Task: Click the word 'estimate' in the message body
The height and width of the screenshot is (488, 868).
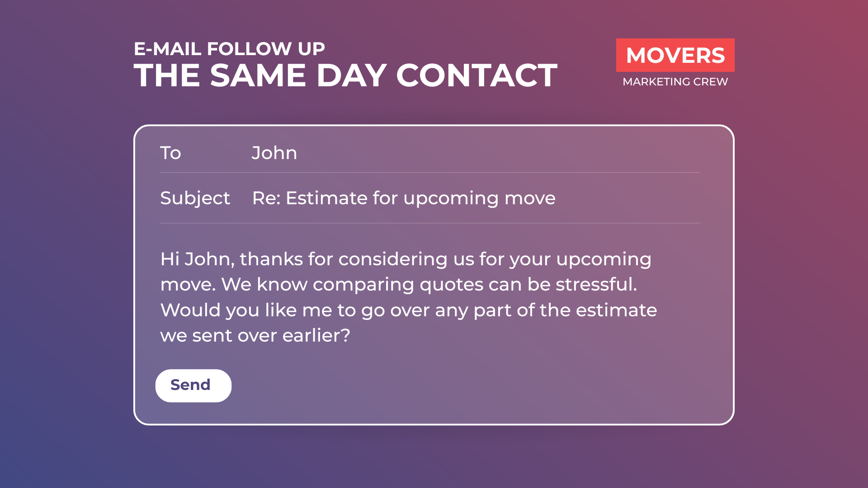Action: (616, 310)
